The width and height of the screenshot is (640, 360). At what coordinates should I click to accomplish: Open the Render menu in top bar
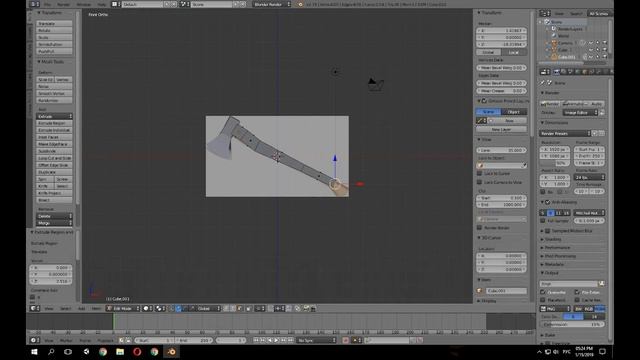[x=63, y=4]
